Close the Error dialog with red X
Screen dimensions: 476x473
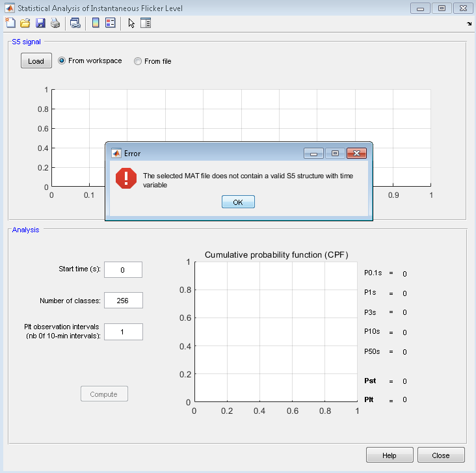pos(354,154)
